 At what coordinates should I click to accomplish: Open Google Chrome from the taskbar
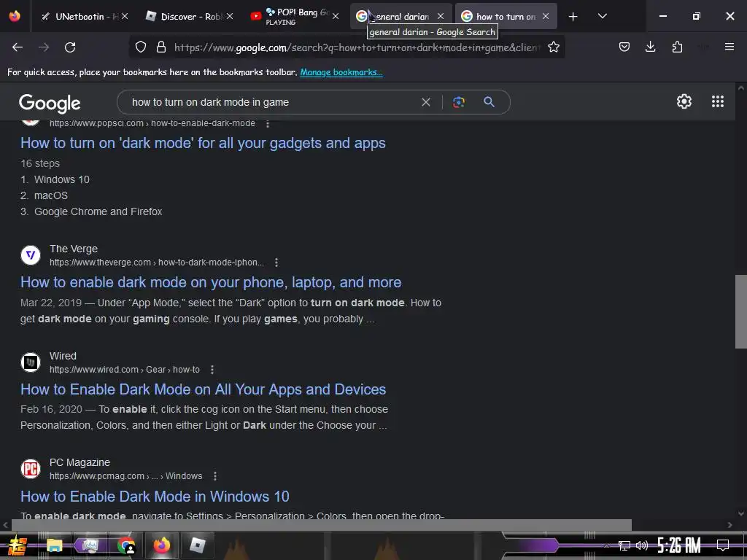pyautogui.click(x=126, y=545)
